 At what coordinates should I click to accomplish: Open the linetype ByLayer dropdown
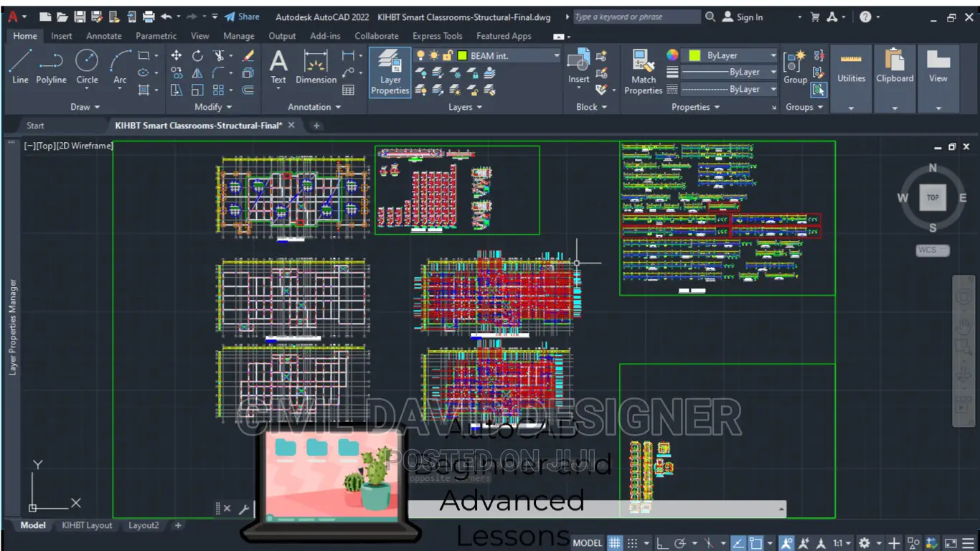pyautogui.click(x=773, y=89)
